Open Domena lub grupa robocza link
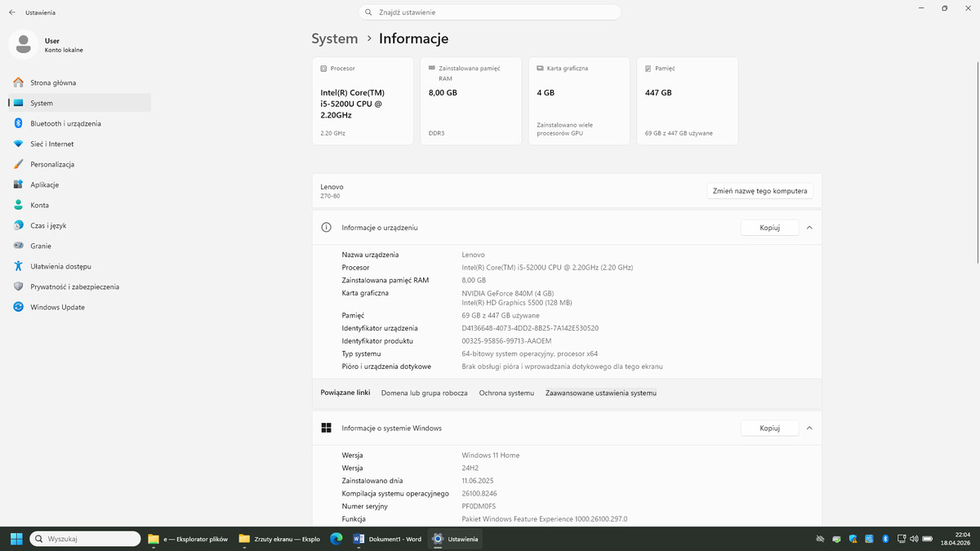Viewport: 980px width, 551px height. pos(425,393)
